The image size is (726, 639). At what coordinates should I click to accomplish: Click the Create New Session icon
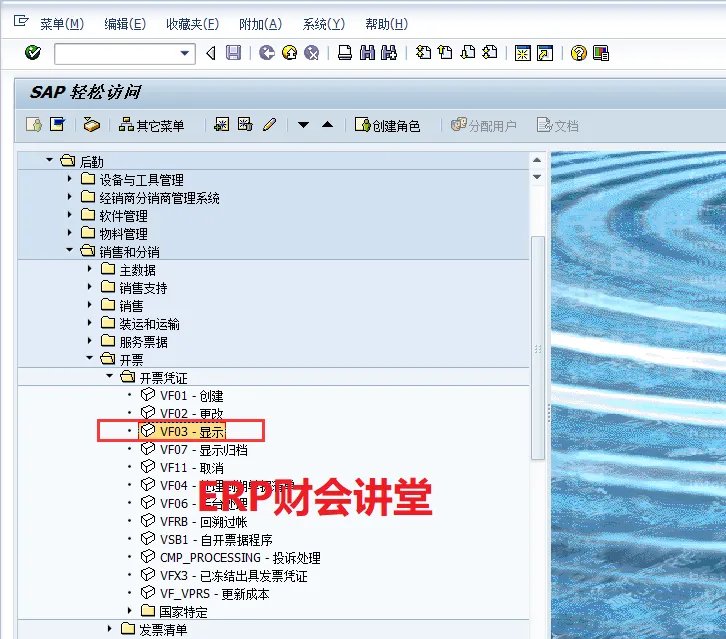(x=523, y=53)
